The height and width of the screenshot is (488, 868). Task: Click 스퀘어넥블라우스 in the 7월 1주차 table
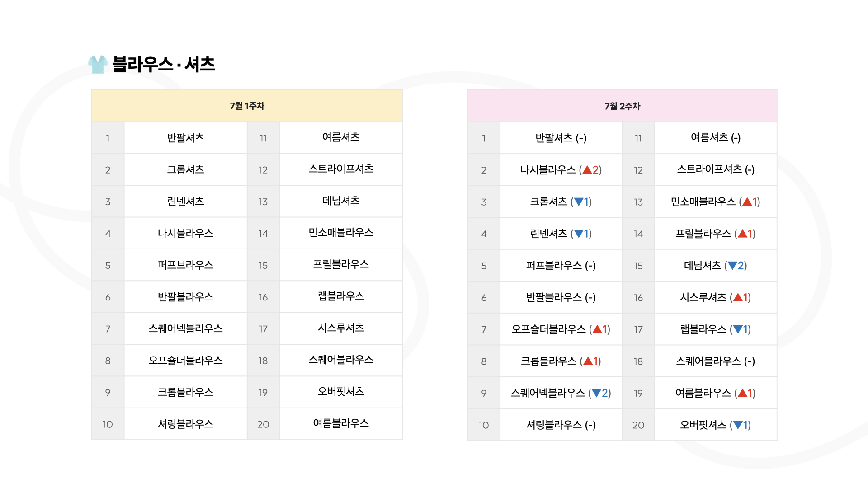(x=185, y=328)
